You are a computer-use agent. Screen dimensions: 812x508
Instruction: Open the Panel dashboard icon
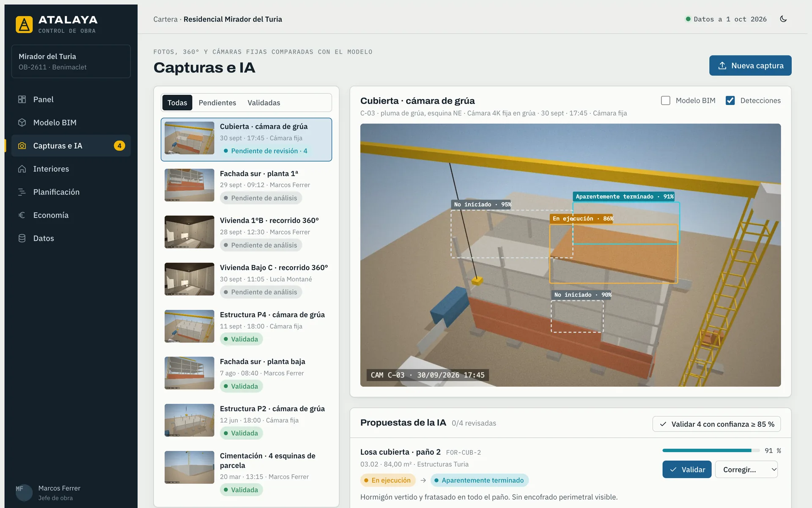point(22,99)
